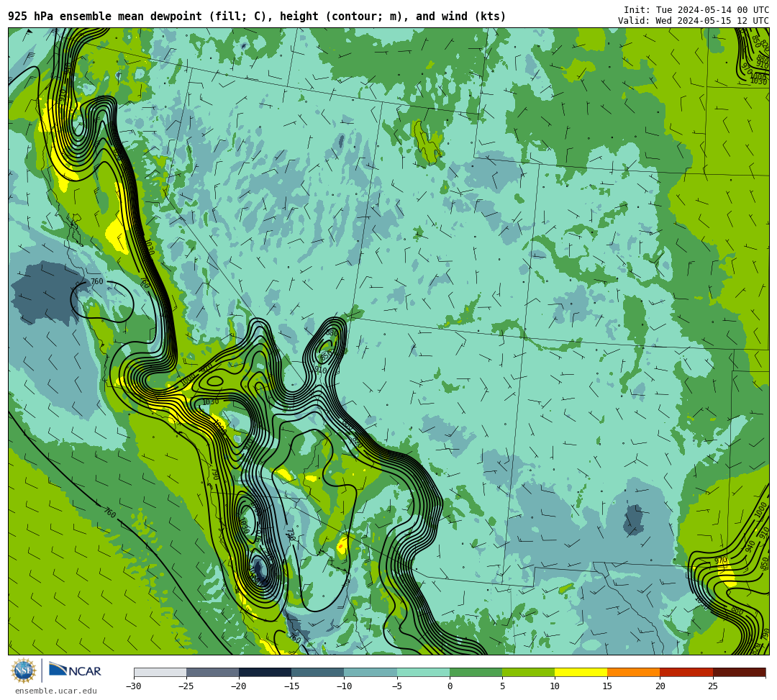Click the NSF logo
This screenshot has width=777, height=700.
pos(23,671)
